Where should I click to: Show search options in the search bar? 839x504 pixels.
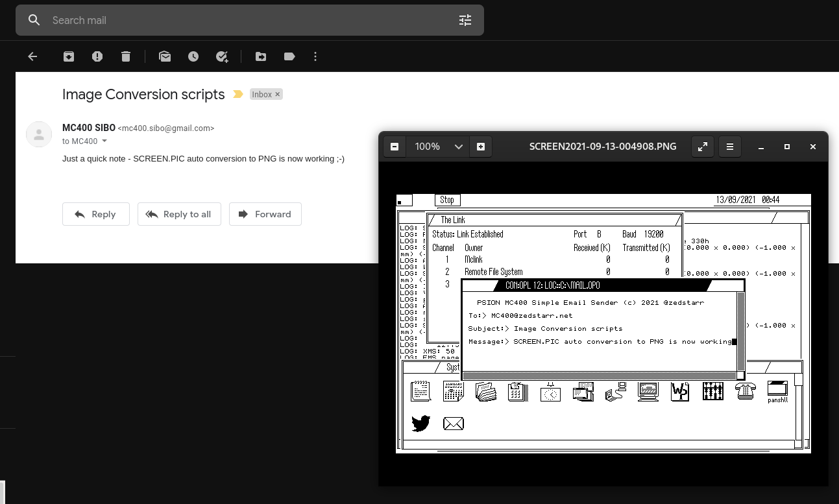465,21
